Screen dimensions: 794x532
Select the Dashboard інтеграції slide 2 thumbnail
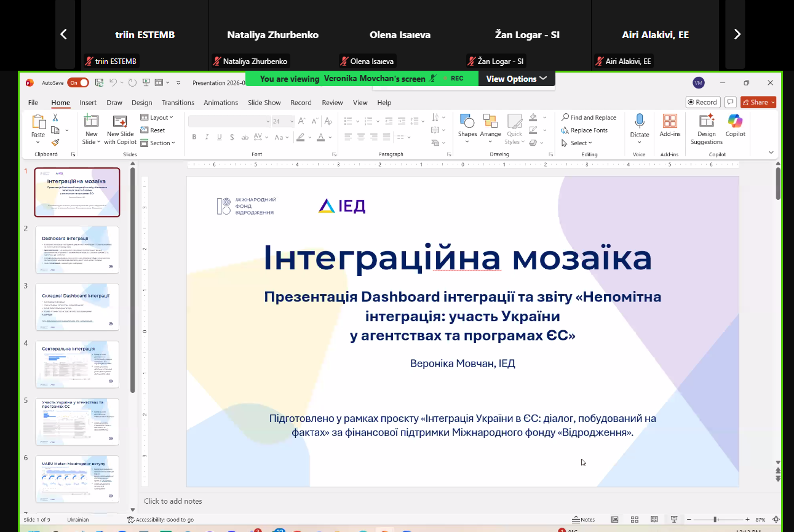coord(77,249)
